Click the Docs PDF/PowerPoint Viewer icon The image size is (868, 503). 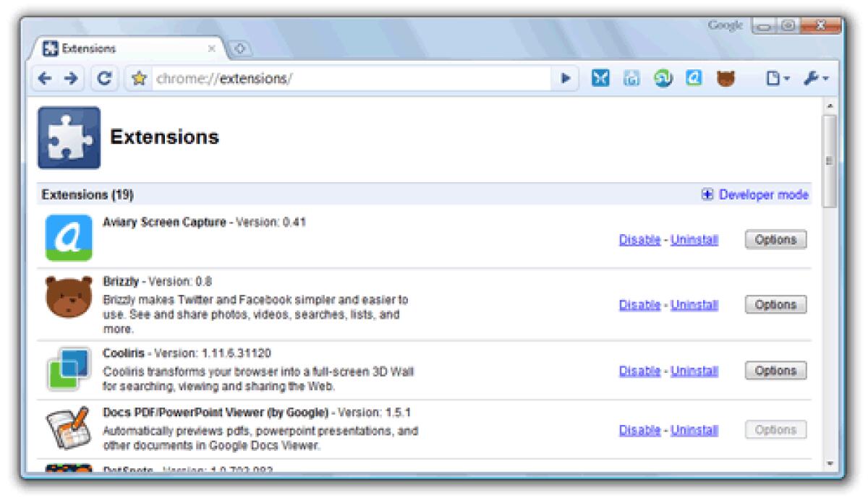[x=69, y=429]
